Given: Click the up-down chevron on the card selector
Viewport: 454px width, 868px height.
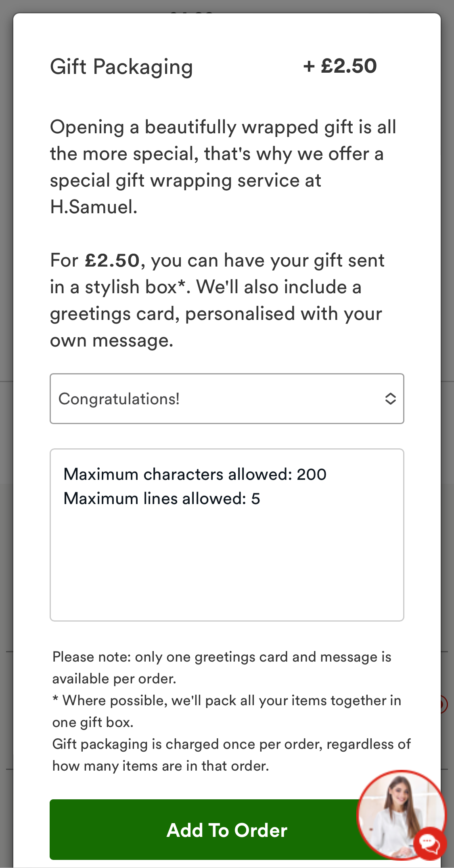Looking at the screenshot, I should pyautogui.click(x=390, y=399).
